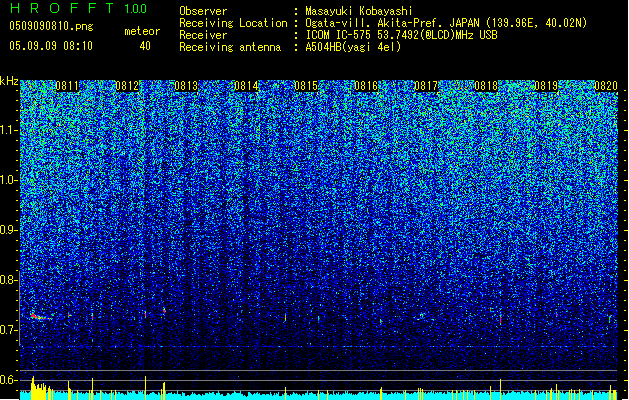
Task: Click the 1.1 frequency axis label
Action: [x=9, y=130]
